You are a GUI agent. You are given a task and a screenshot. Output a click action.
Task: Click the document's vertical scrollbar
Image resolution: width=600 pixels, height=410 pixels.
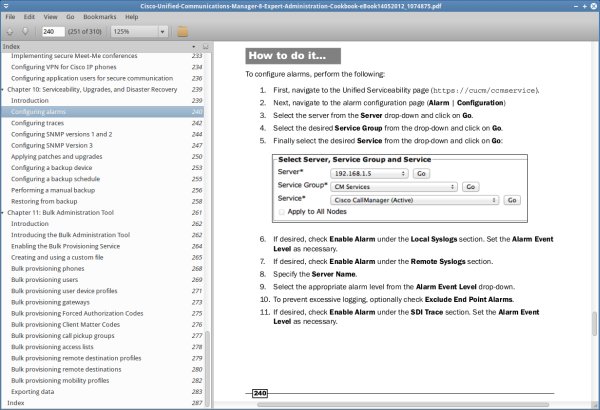[593, 200]
